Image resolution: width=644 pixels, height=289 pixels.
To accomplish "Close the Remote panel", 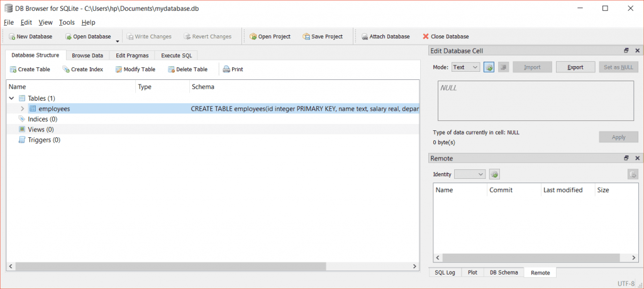I will (638, 158).
